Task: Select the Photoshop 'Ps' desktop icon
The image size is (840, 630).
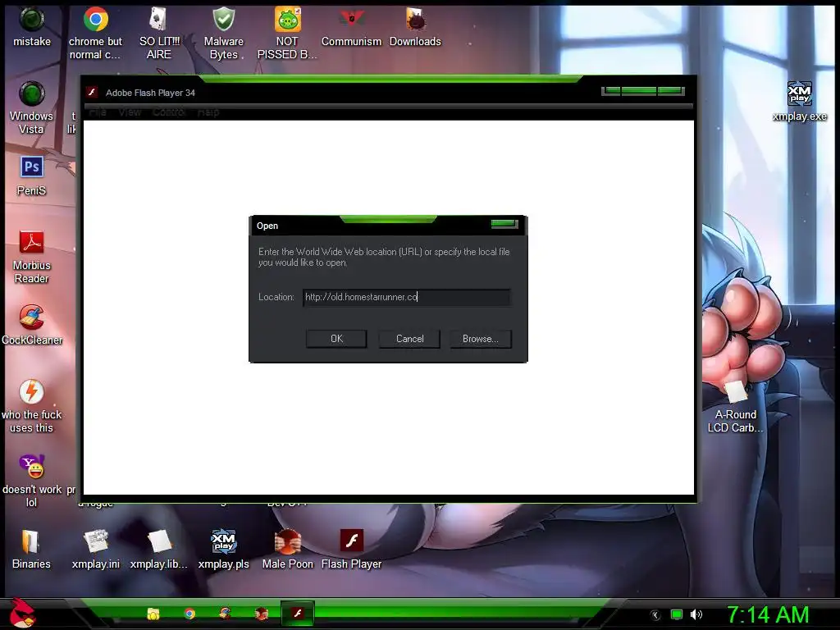Action: (32, 176)
